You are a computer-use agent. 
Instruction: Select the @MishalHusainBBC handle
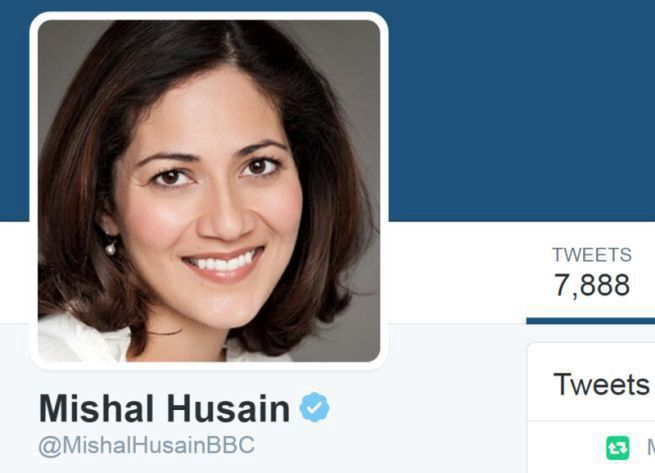tap(146, 445)
